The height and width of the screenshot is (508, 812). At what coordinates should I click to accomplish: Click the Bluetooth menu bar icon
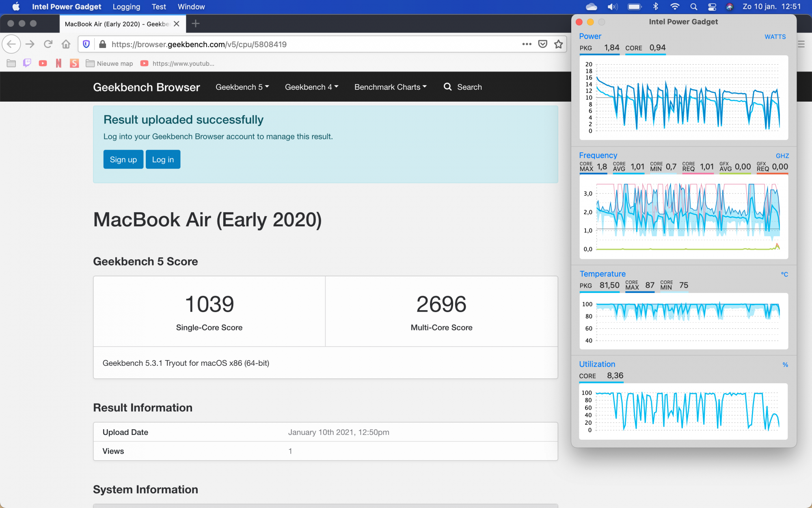[x=655, y=7]
